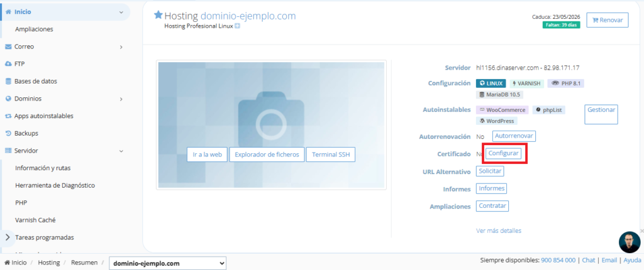Open Bases de datos section

(36, 81)
